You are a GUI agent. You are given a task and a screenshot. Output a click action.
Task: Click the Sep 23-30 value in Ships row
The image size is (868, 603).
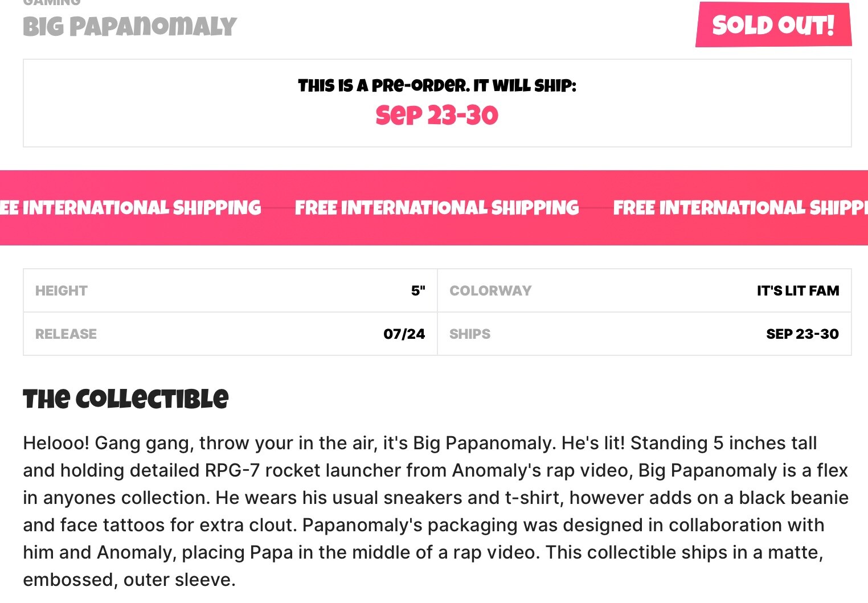coord(803,334)
